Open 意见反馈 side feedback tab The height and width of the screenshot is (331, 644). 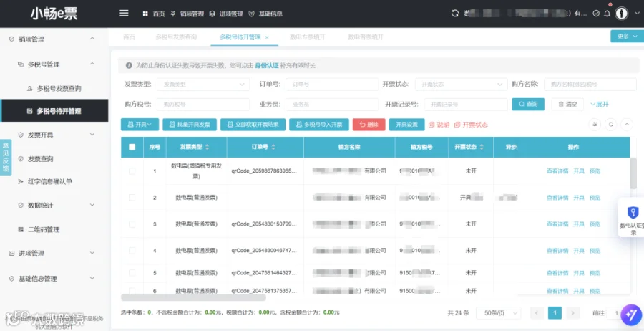click(x=6, y=157)
